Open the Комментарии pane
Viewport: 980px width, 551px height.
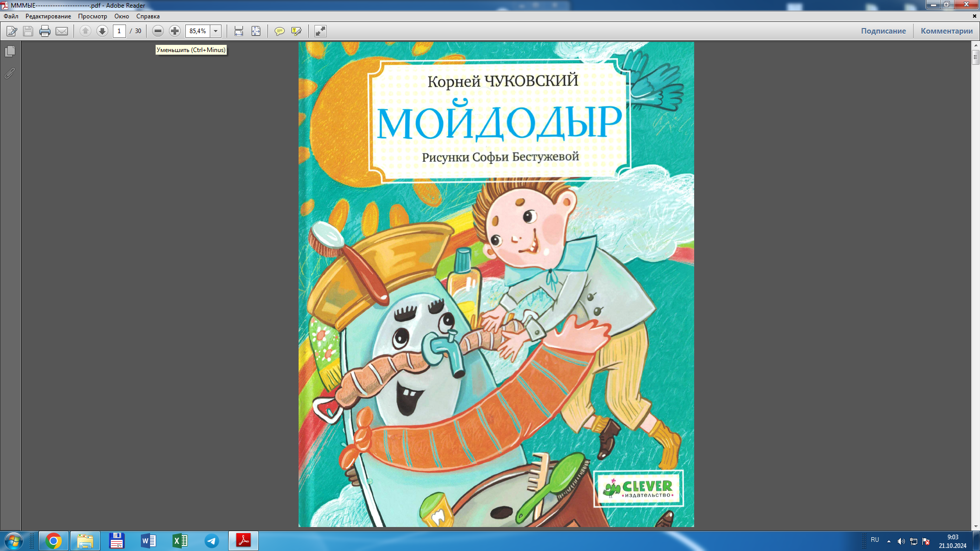pyautogui.click(x=946, y=31)
